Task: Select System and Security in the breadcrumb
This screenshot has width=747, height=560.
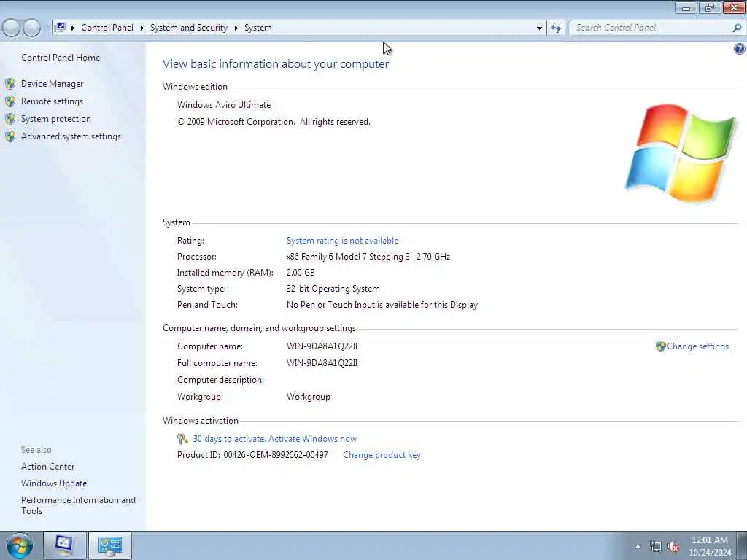Action: pyautogui.click(x=189, y=28)
